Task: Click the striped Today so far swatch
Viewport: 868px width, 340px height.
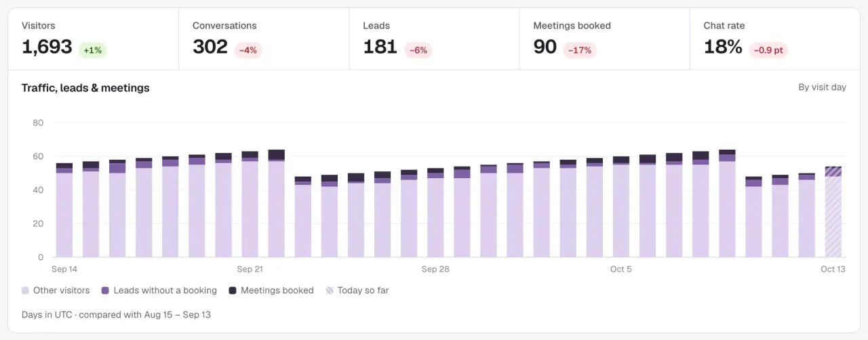Action: pos(330,291)
